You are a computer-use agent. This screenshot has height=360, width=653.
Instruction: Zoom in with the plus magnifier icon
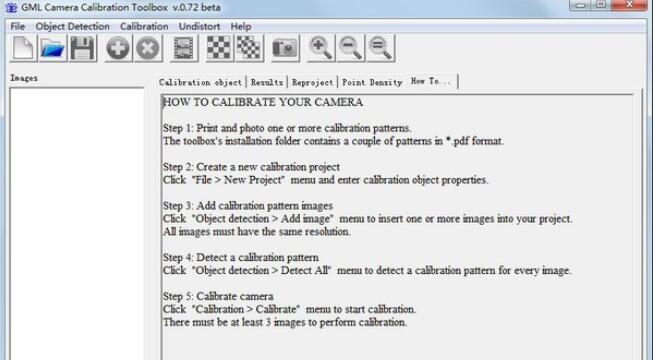click(x=320, y=48)
